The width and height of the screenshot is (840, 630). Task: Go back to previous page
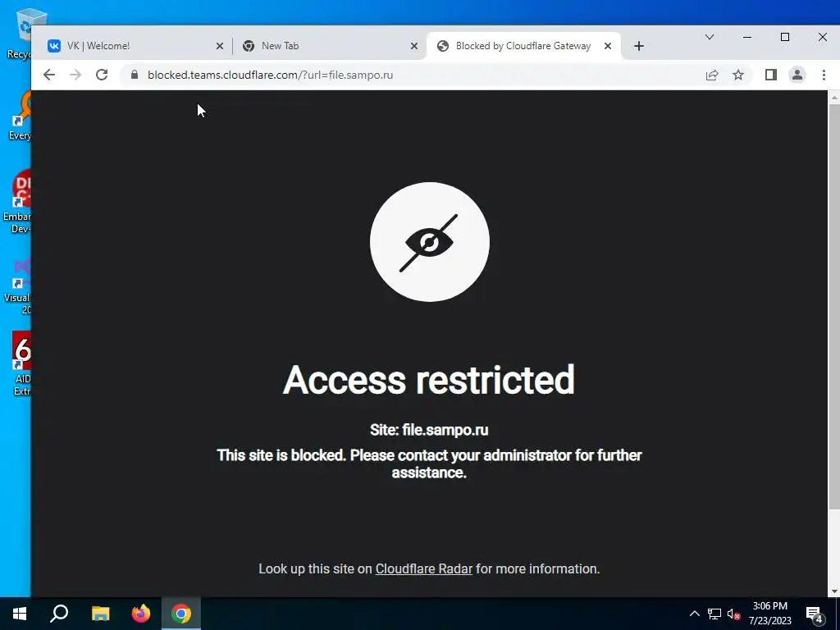48,75
